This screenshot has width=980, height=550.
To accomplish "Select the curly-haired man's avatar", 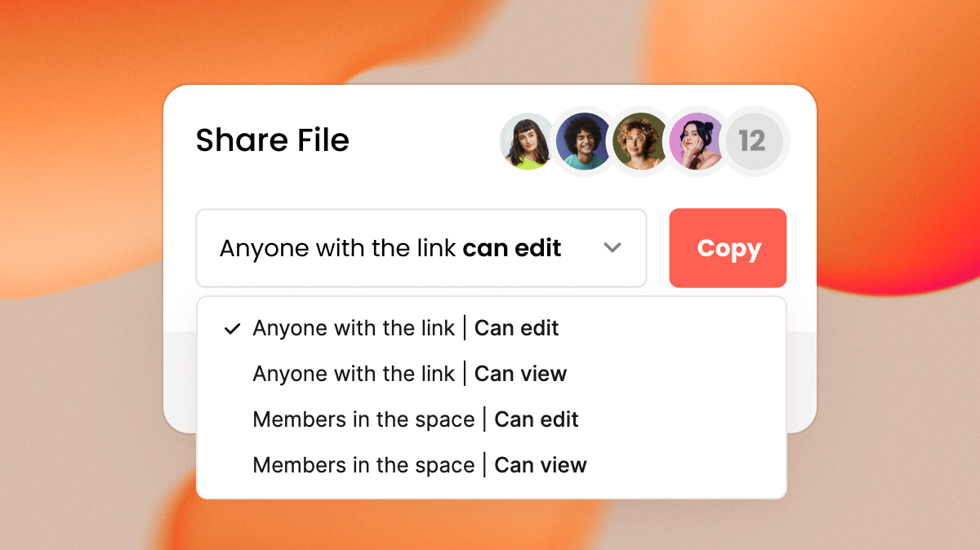I will pyautogui.click(x=583, y=141).
